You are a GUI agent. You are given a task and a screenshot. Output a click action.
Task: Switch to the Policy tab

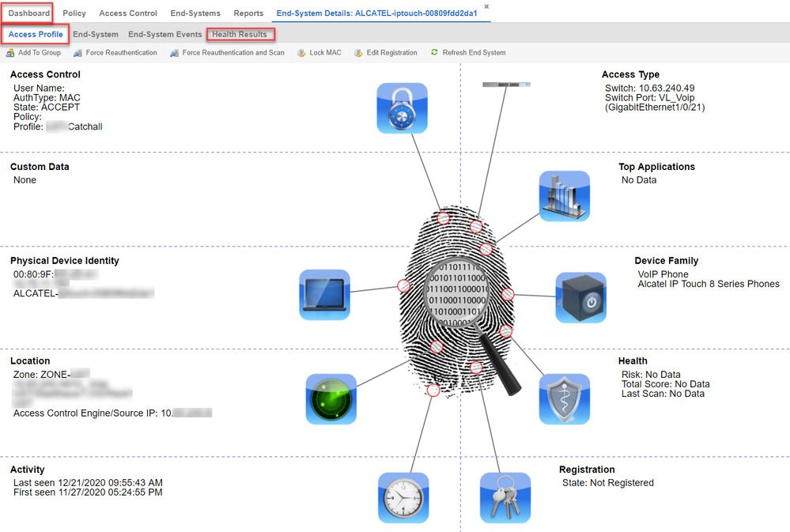click(x=74, y=13)
